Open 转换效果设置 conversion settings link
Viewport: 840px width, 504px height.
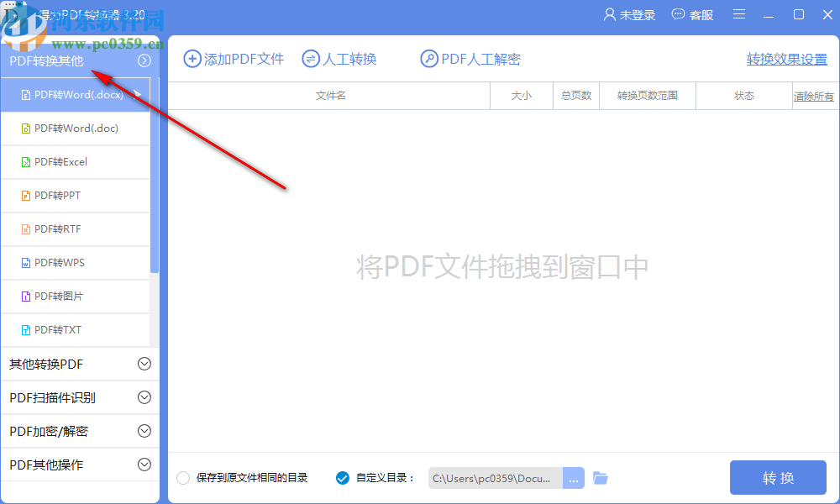pyautogui.click(x=785, y=60)
